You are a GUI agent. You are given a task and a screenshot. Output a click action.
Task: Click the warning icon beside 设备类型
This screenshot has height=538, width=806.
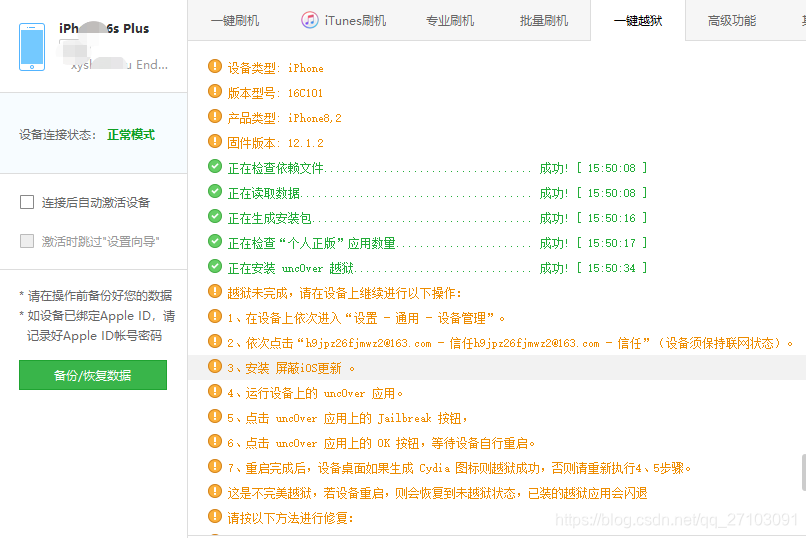pos(215,66)
